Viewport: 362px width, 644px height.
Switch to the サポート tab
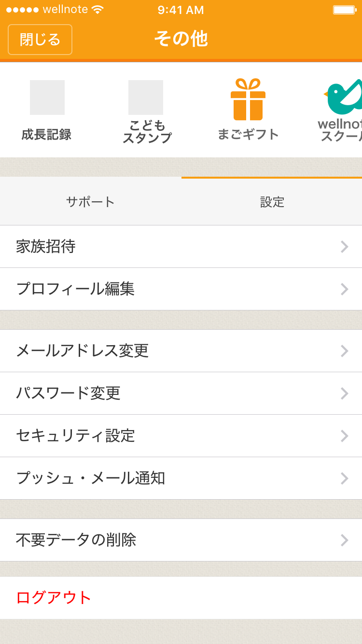click(90, 202)
